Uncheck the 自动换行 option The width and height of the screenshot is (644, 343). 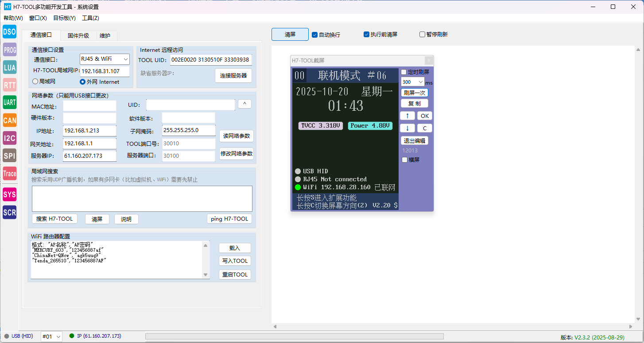[x=314, y=35]
